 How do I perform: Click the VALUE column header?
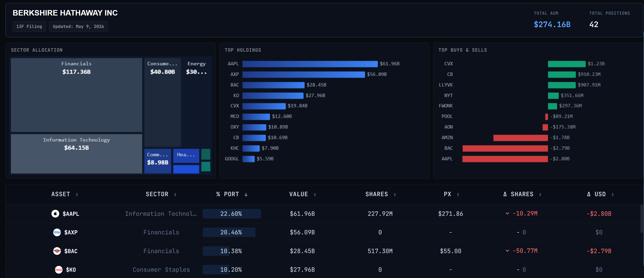click(x=298, y=194)
